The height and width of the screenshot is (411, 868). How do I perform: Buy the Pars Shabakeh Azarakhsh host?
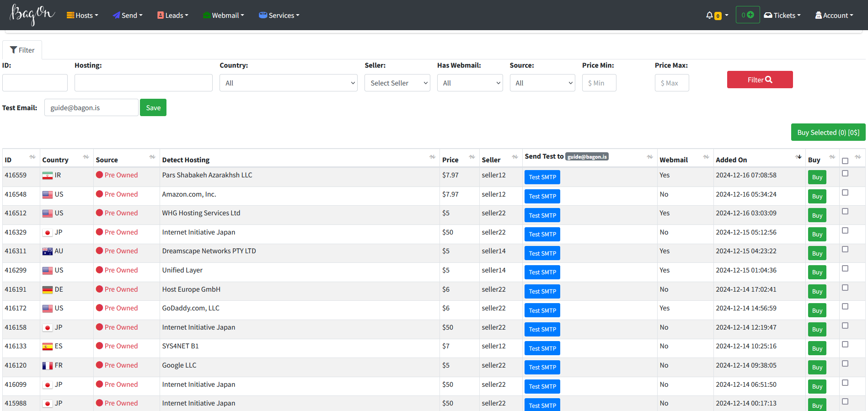tap(817, 177)
